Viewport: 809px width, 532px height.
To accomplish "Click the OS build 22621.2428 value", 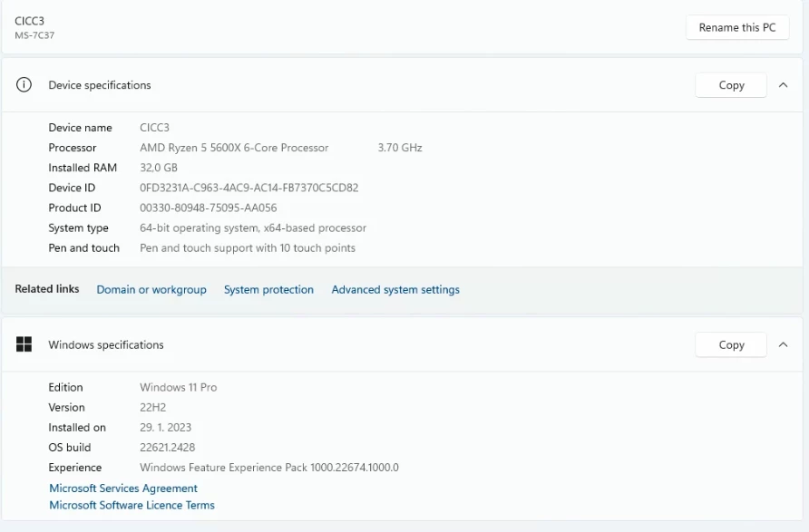I will pos(167,448).
